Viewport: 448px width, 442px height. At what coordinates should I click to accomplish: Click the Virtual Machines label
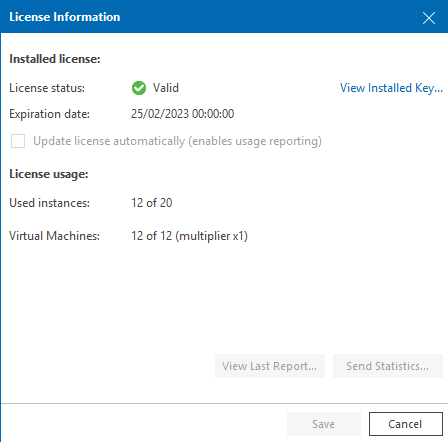[x=54, y=236]
